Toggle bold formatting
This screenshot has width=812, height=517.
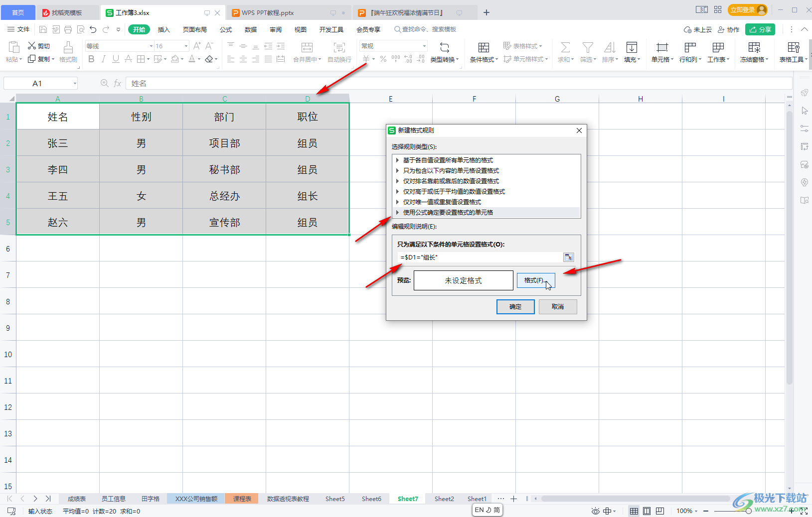coord(91,59)
